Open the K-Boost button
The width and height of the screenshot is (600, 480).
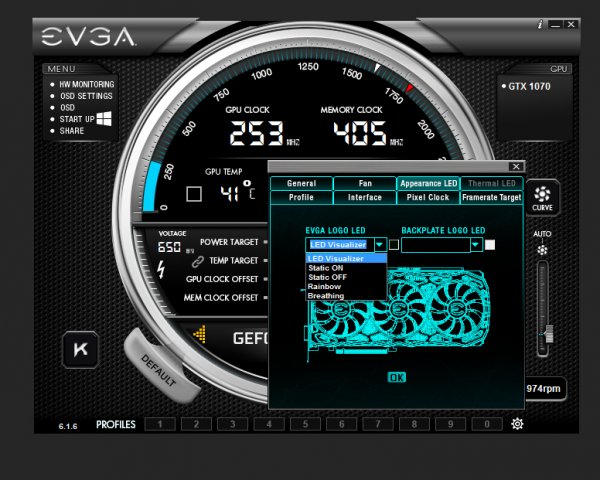[x=80, y=349]
